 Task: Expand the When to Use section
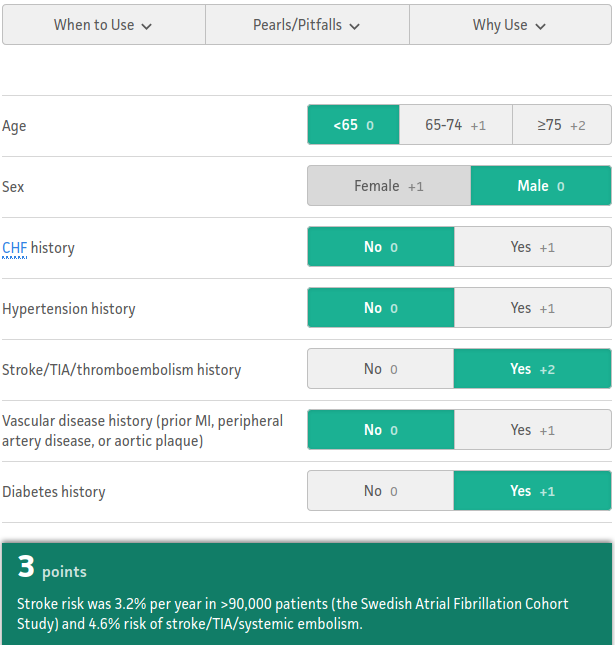pos(104,25)
